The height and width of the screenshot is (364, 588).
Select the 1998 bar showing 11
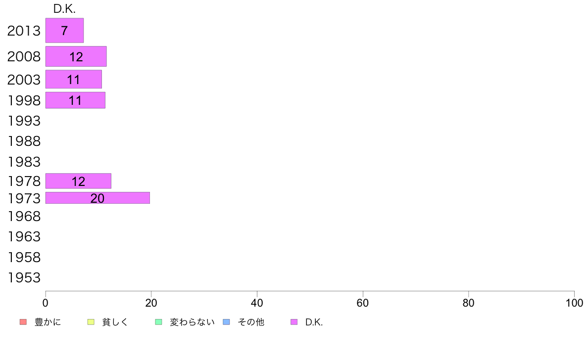(75, 100)
